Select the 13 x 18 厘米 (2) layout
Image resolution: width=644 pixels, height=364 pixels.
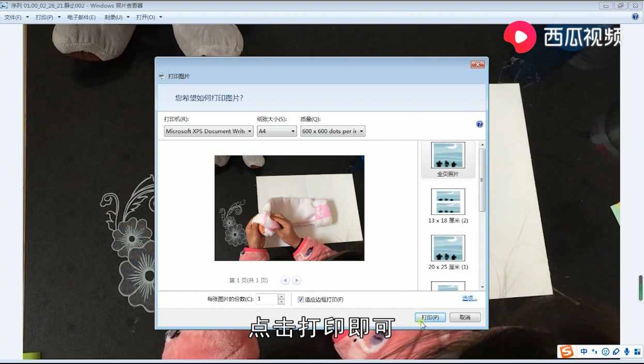[448, 206]
